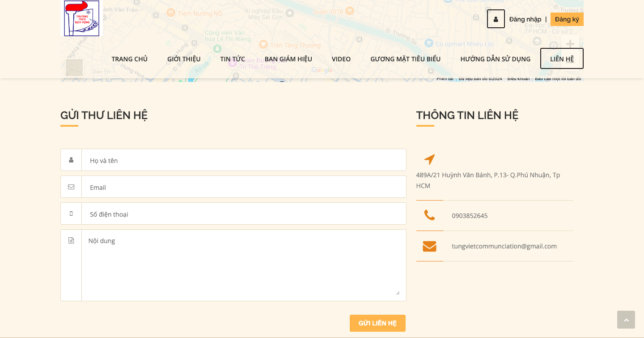Viewport: 644px width, 338px height.
Task: Go to the Giới Thiệu page
Action: 184,59
